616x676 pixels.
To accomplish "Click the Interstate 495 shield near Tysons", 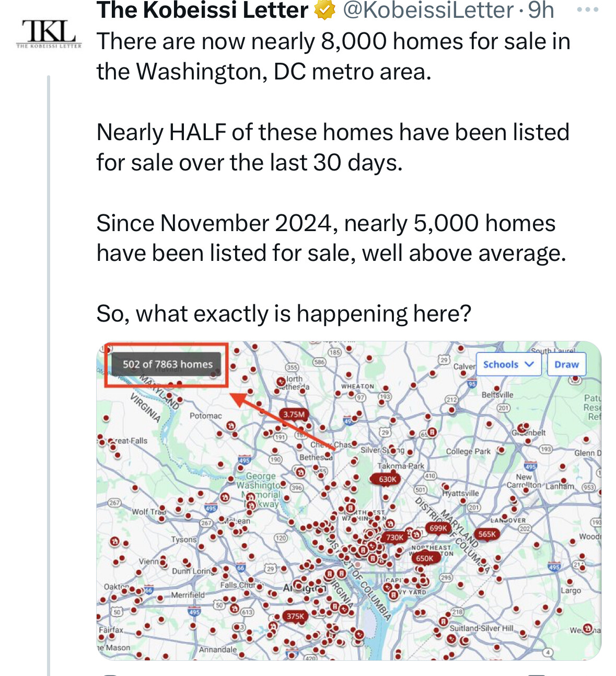I will [x=211, y=508].
